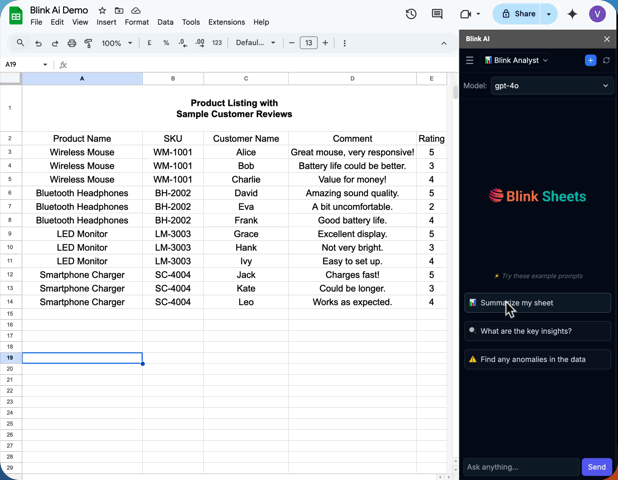This screenshot has height=480, width=618.
Task: Open Blink AI hamburger menu
Action: (470, 61)
